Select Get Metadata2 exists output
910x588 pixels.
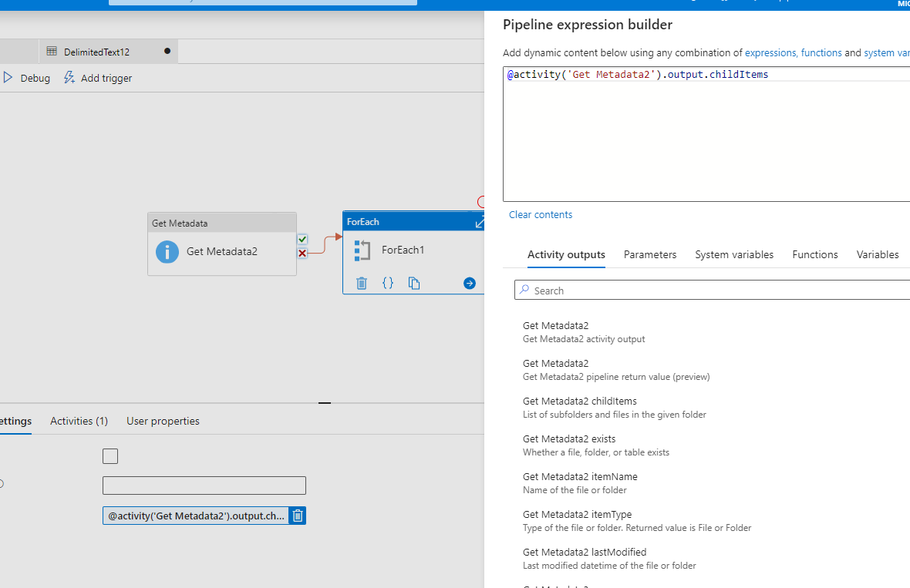(x=596, y=445)
